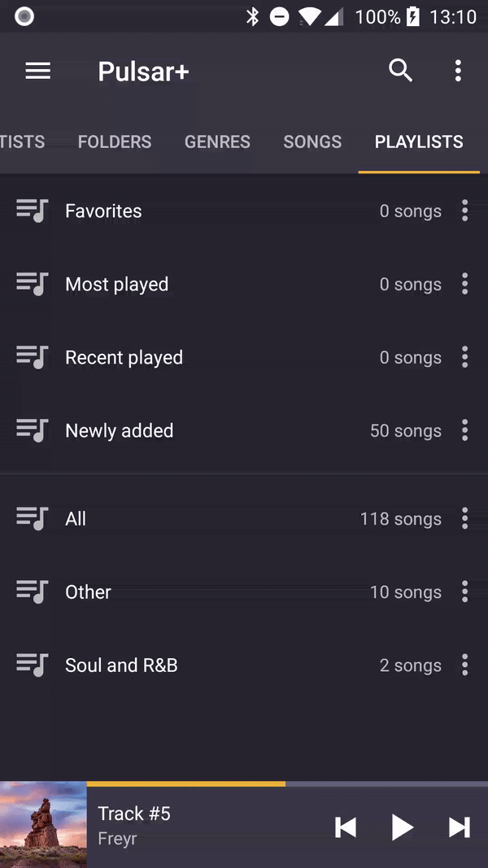Tap the Bluetooth icon in status bar
Screen dimensions: 488x868
253,16
